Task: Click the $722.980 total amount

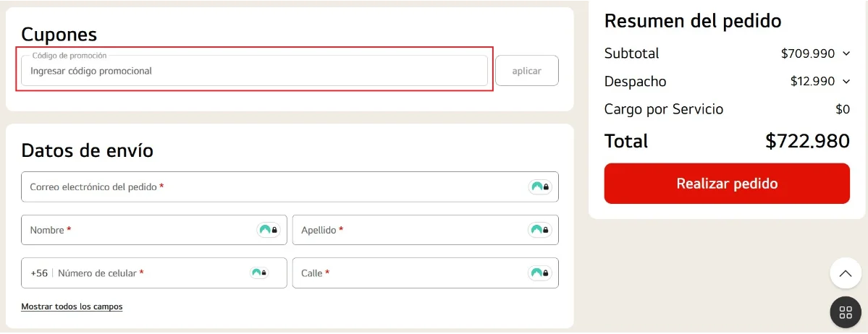Action: (807, 141)
